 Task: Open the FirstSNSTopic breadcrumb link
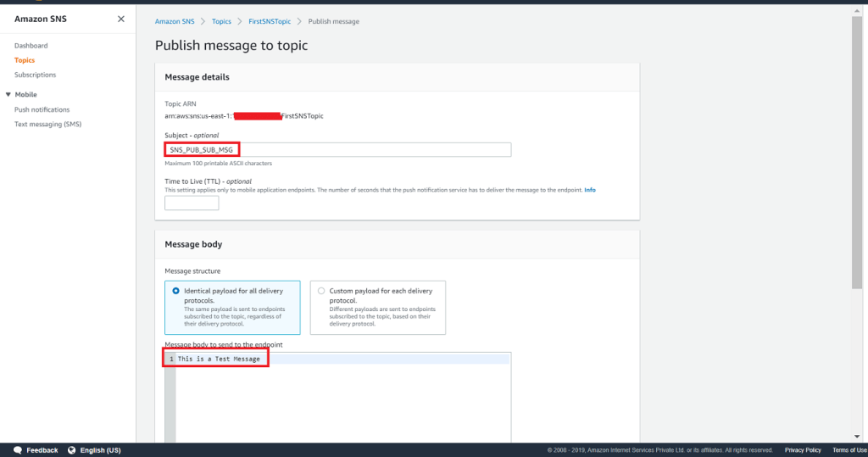tap(270, 21)
